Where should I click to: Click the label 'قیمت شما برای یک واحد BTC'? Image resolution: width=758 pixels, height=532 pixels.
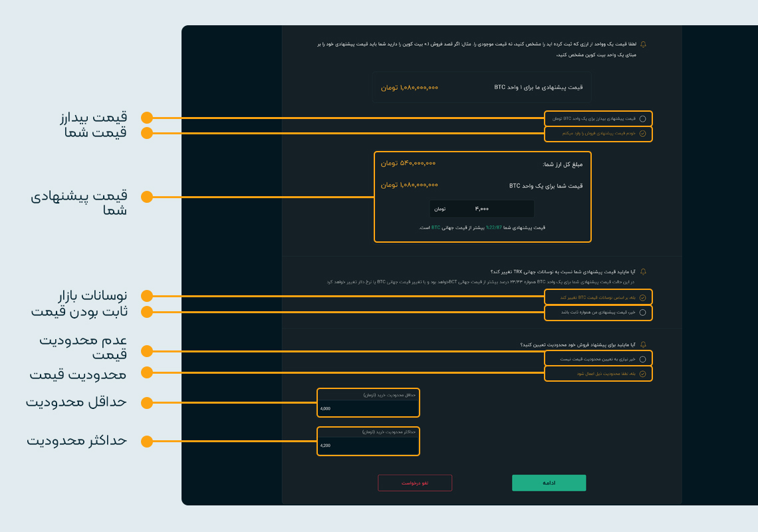(546, 186)
